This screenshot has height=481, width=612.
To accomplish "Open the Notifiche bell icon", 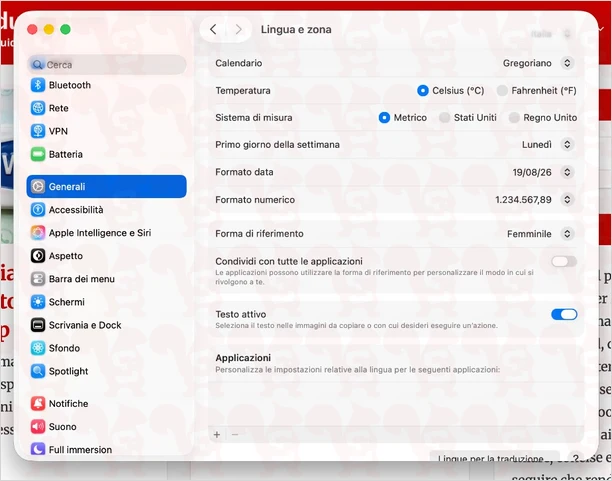I will 38,403.
